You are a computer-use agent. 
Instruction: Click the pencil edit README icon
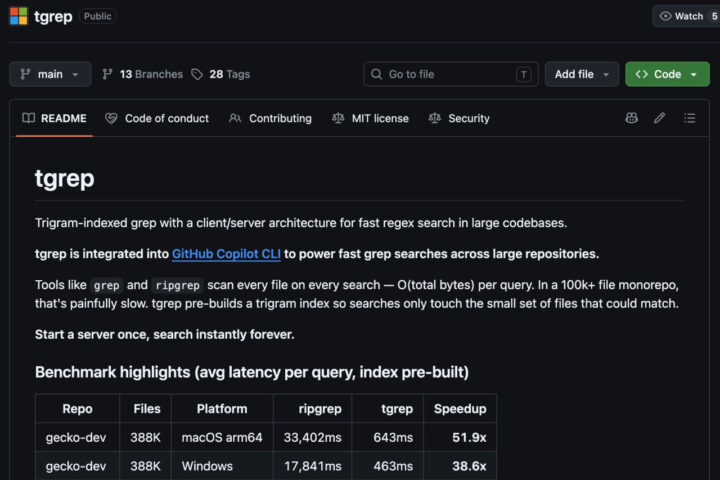659,118
